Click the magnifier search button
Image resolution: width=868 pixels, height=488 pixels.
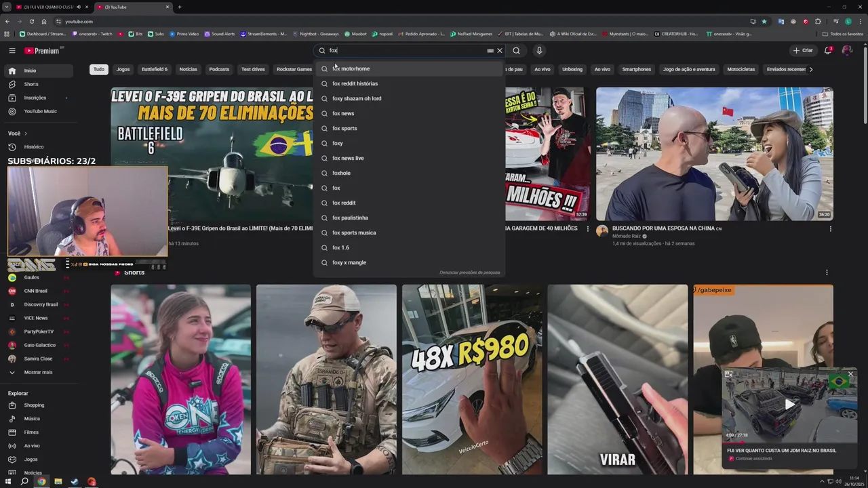516,50
